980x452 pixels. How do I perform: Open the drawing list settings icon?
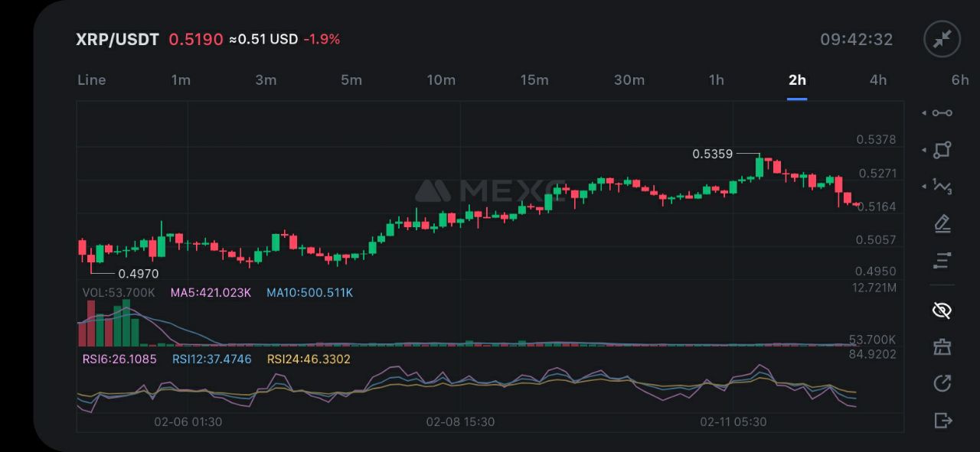tap(942, 261)
